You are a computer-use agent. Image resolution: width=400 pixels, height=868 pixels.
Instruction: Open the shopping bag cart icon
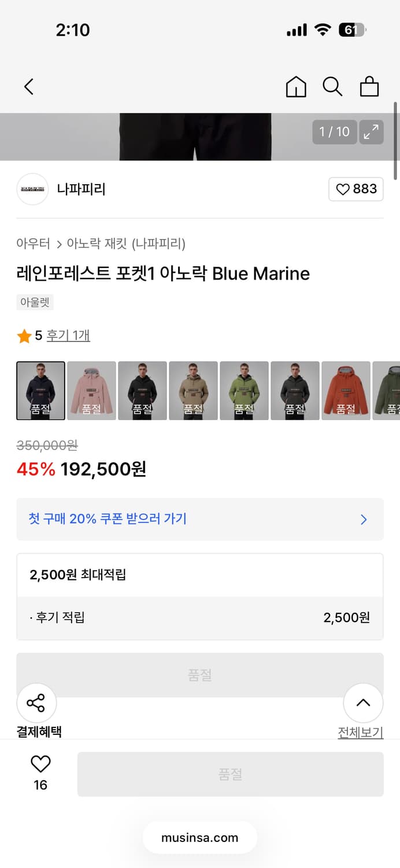coord(369,86)
